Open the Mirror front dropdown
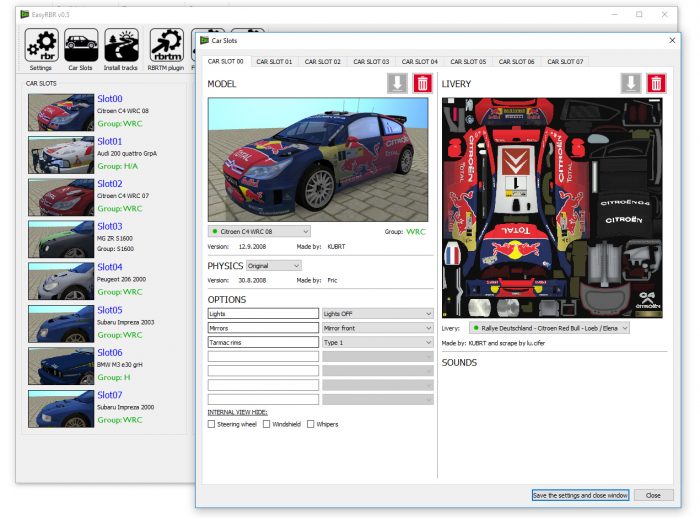The height and width of the screenshot is (518, 700). point(378,328)
